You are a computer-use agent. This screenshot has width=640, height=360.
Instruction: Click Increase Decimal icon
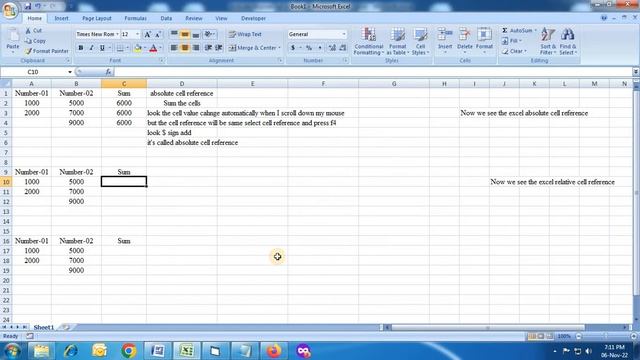click(x=332, y=48)
